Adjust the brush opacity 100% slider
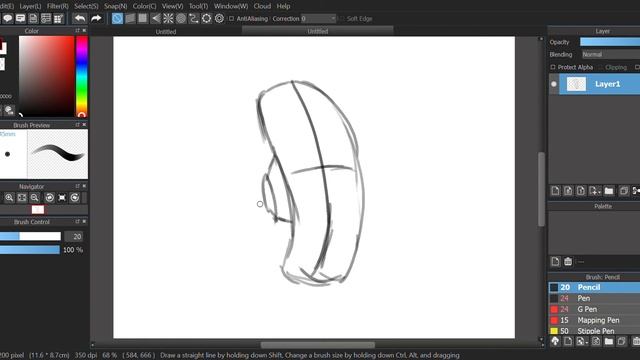The image size is (640, 360). [x=30, y=250]
